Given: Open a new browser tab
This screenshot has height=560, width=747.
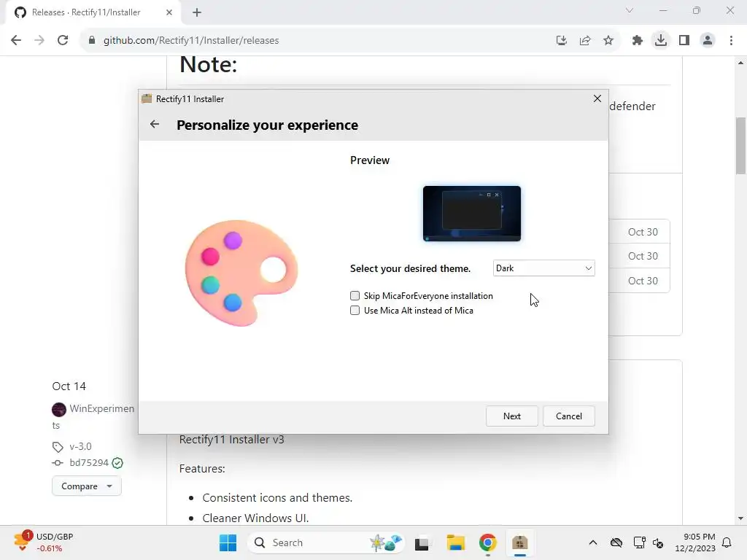Looking at the screenshot, I should click(x=197, y=12).
